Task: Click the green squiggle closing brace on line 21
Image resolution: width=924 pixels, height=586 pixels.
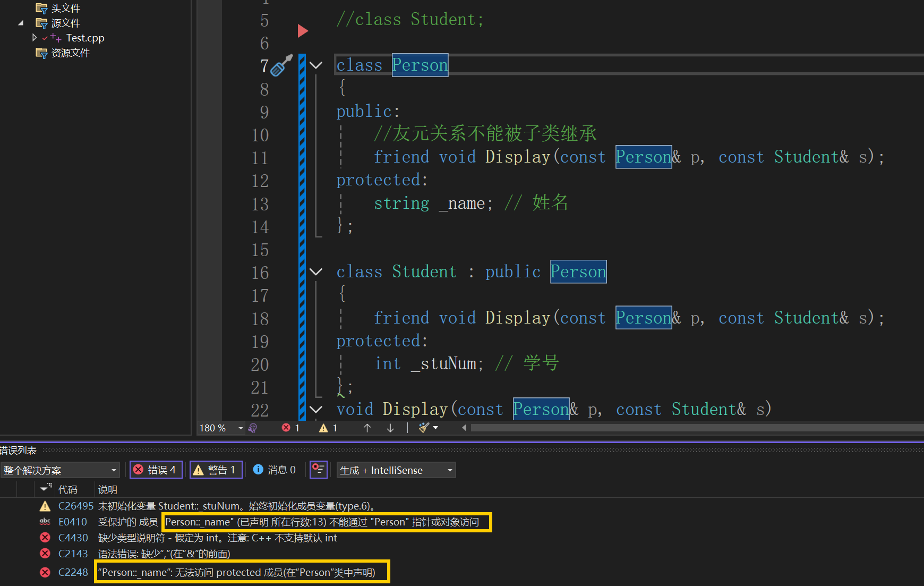Action: 341,386
